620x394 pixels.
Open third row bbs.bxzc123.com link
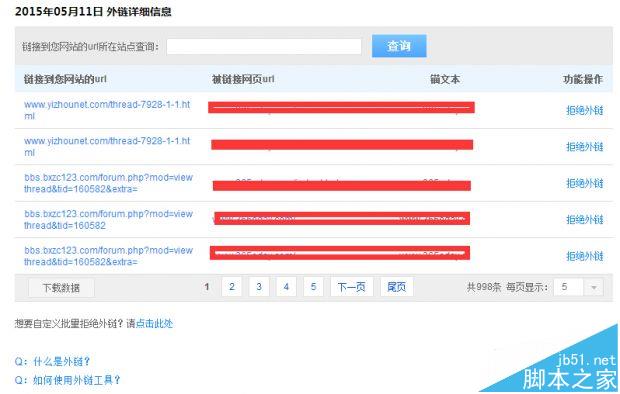point(108,183)
